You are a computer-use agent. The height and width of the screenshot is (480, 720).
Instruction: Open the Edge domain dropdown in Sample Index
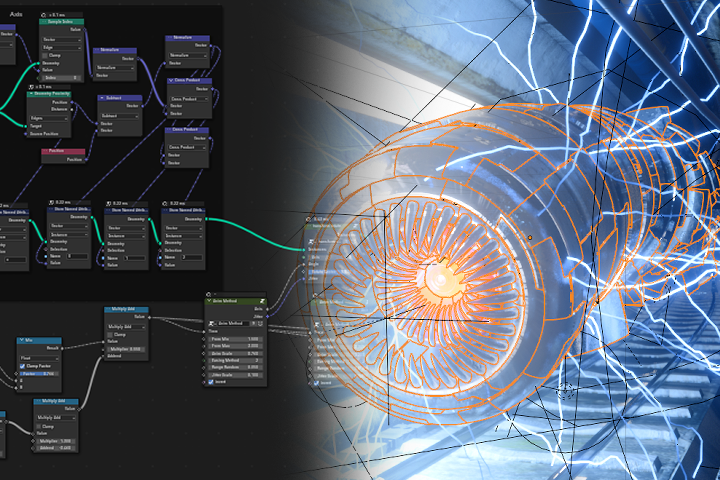(62, 47)
